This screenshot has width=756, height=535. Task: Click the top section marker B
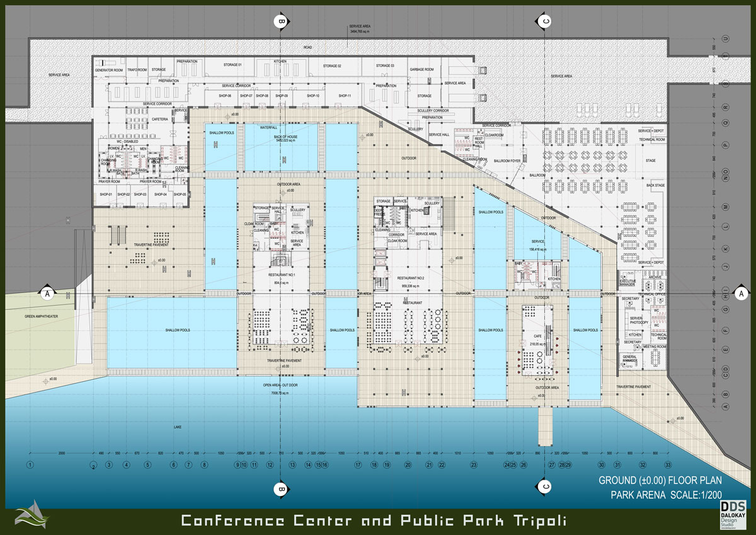(x=280, y=21)
